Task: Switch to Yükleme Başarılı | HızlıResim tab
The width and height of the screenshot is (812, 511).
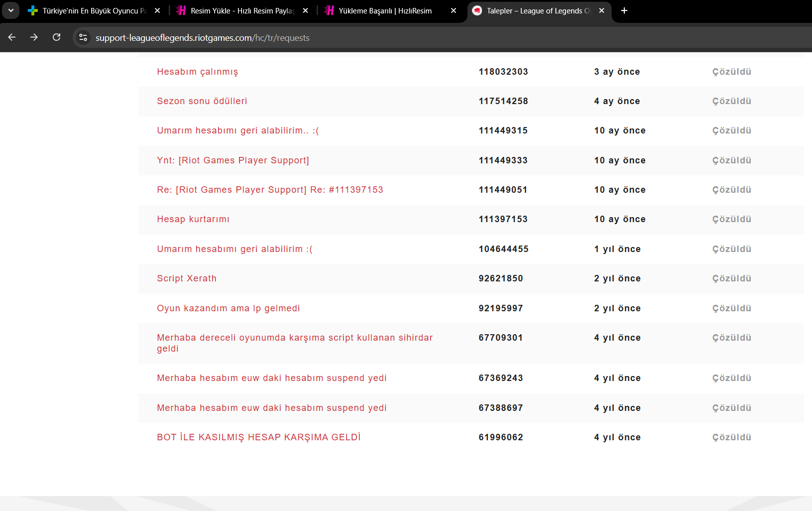Action: (391, 10)
